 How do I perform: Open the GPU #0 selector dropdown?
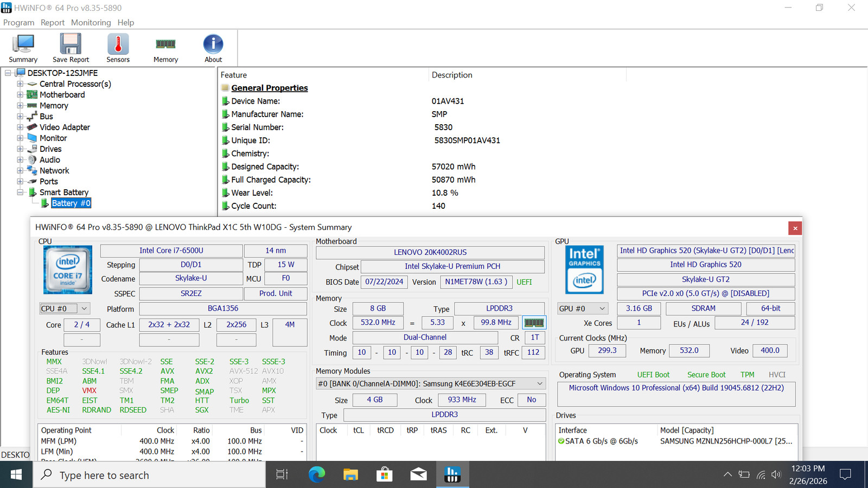(x=583, y=309)
